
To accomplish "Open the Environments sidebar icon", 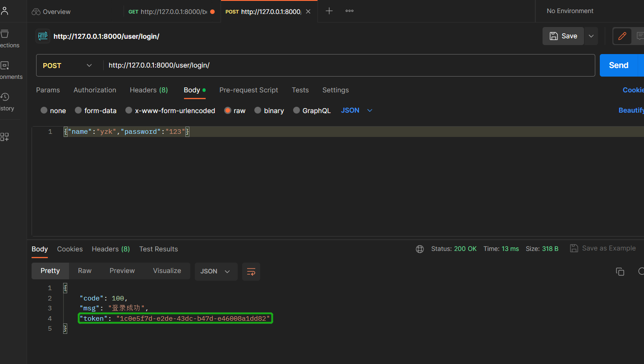I will [x=5, y=66].
